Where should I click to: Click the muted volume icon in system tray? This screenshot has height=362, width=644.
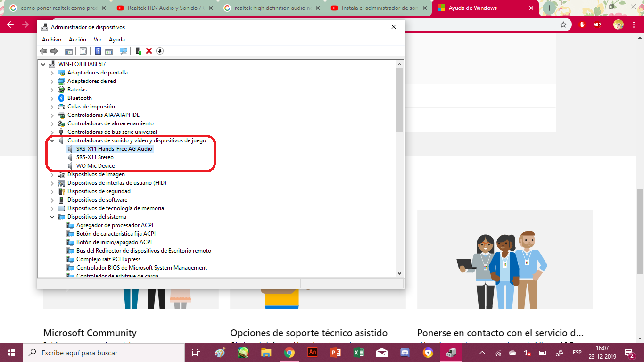528,353
